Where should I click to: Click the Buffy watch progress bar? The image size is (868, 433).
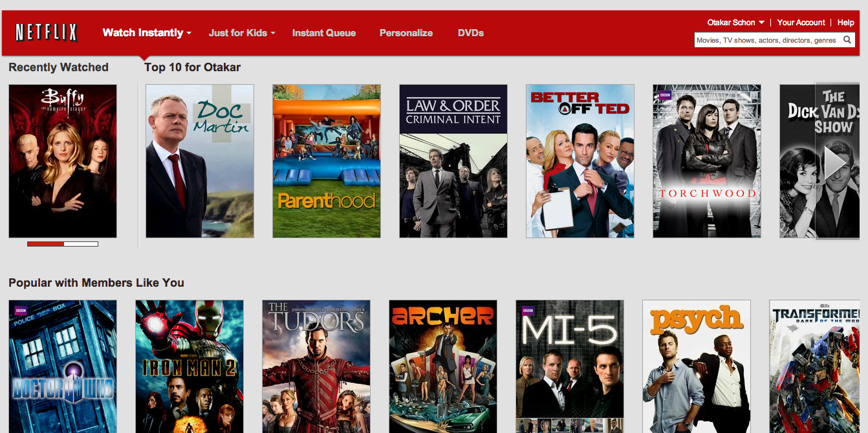click(63, 244)
